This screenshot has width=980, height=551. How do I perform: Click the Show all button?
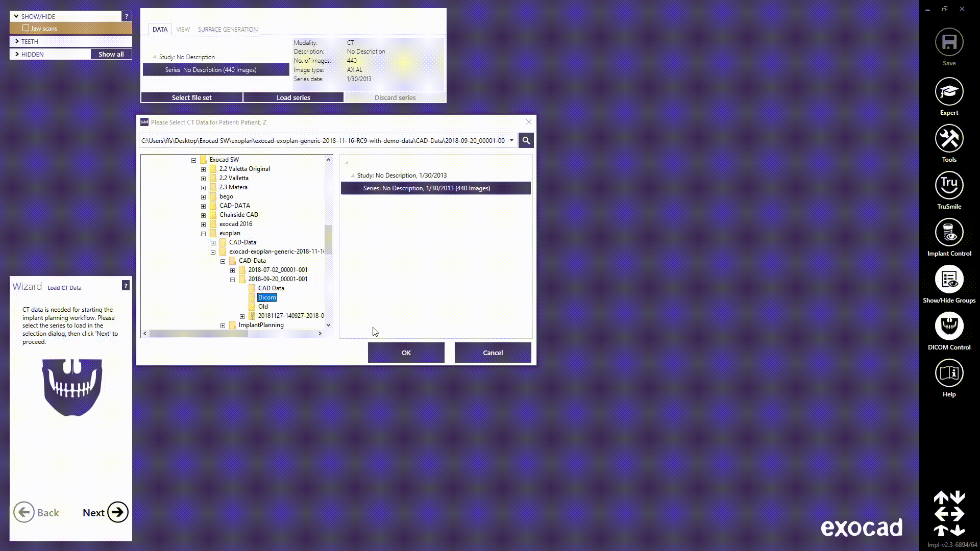tap(111, 54)
